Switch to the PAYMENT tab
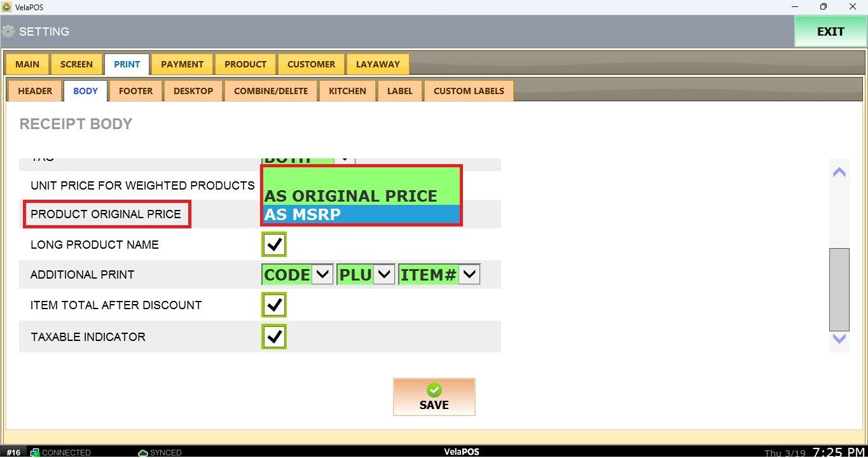868x458 pixels. point(182,64)
